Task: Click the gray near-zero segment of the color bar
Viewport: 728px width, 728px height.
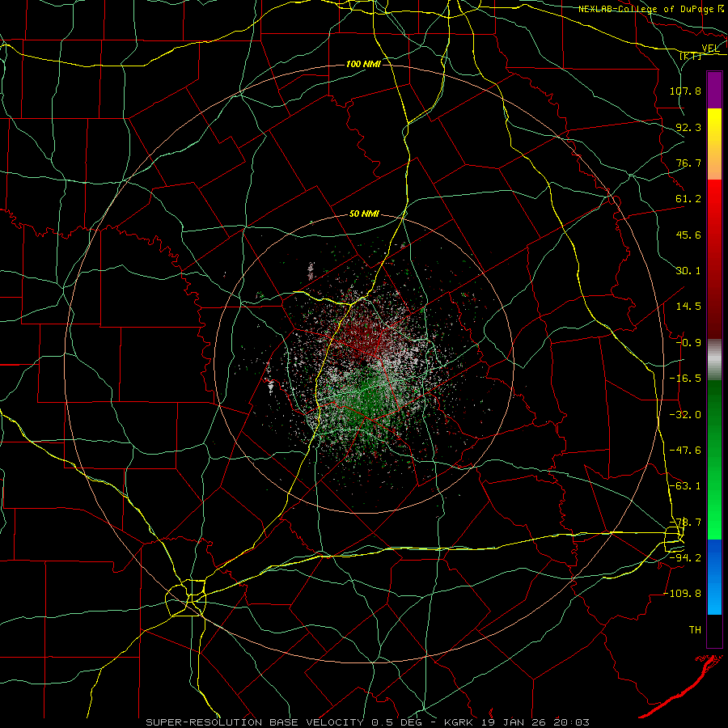Action: point(714,360)
